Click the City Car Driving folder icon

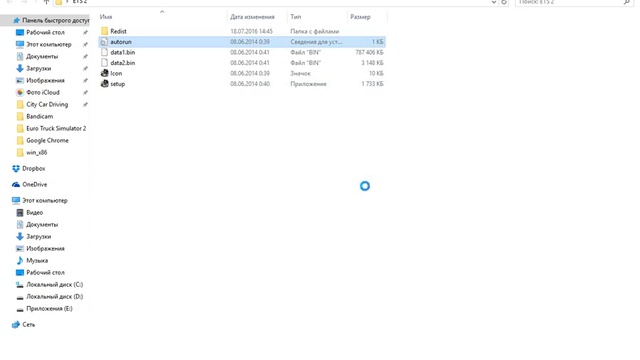coord(20,104)
